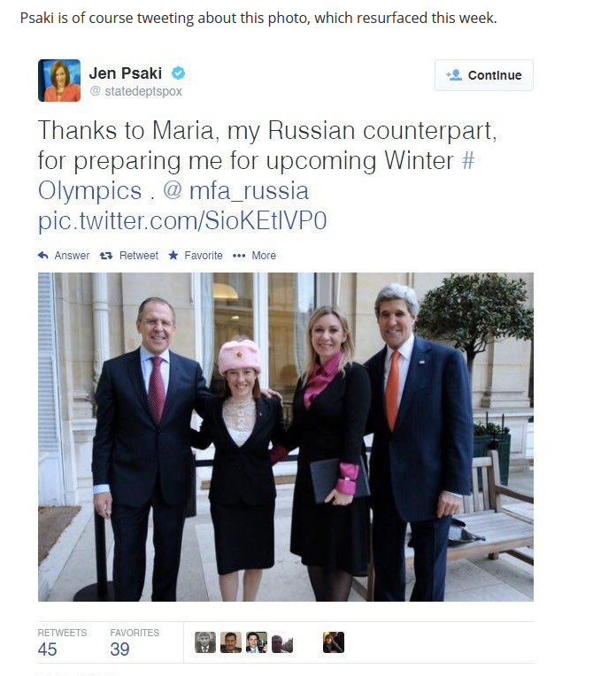Click the Retweets count 45
Screen dimensions: 616x676
tap(48, 649)
